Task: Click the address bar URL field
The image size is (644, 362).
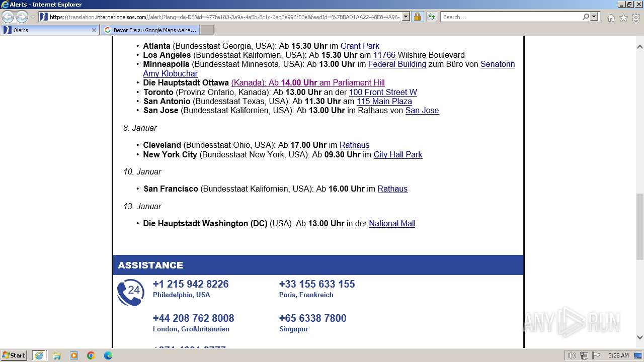Action: click(224, 17)
